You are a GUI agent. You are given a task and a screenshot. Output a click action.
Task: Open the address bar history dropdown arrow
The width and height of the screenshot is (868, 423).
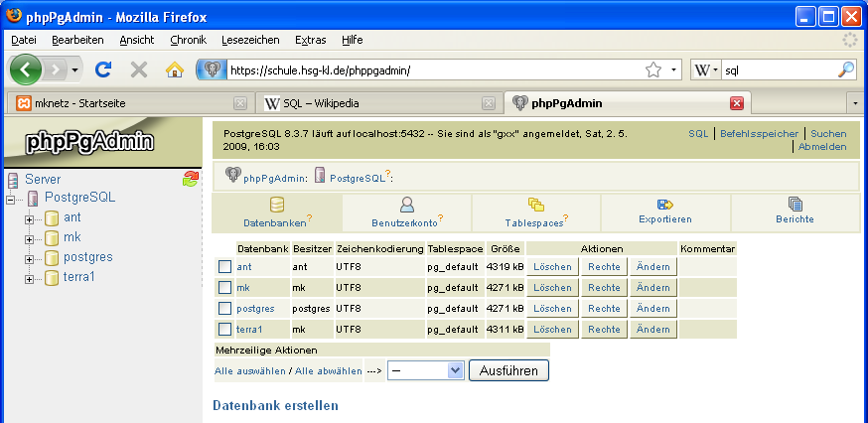pos(673,70)
